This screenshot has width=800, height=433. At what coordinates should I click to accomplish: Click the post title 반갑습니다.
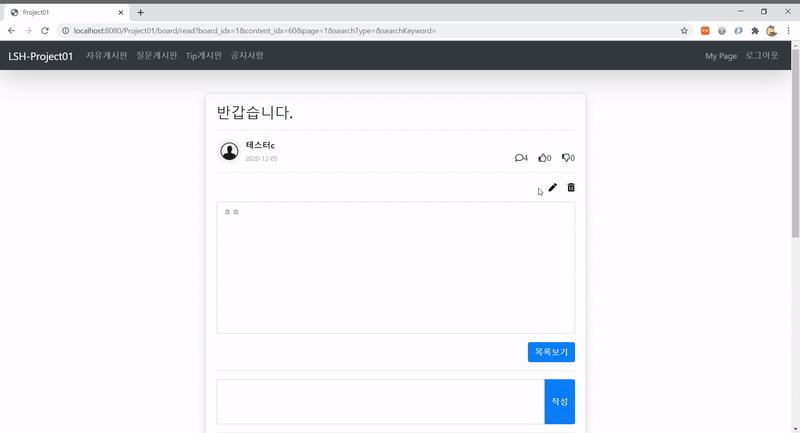pos(255,112)
